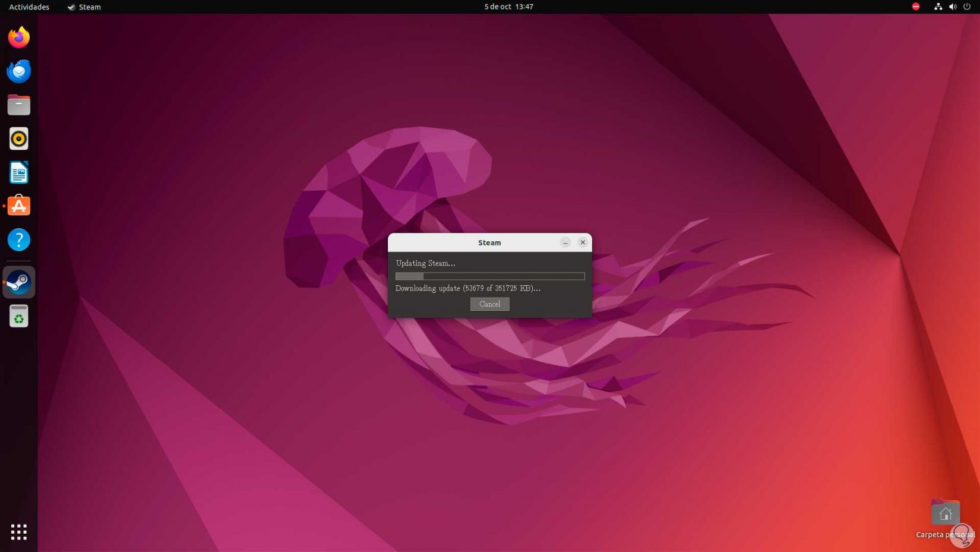
Task: Click the Steam update progress bar
Action: 490,276
